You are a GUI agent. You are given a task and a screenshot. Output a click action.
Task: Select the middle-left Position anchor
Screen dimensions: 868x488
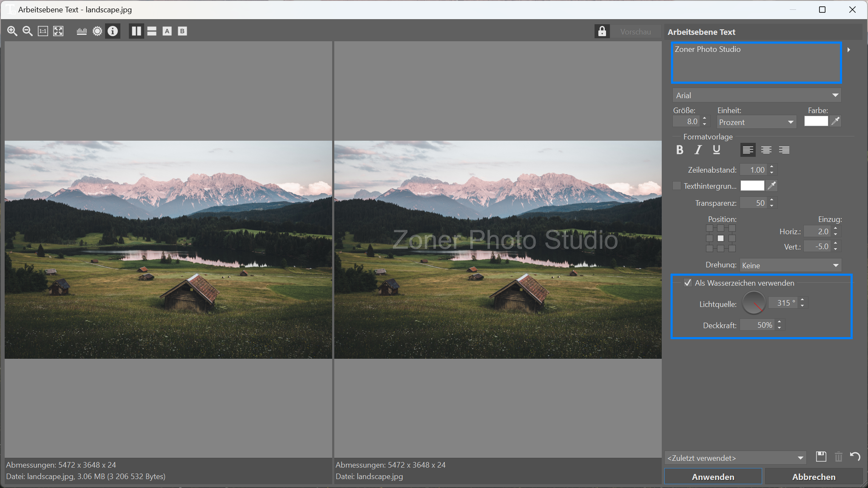click(709, 238)
